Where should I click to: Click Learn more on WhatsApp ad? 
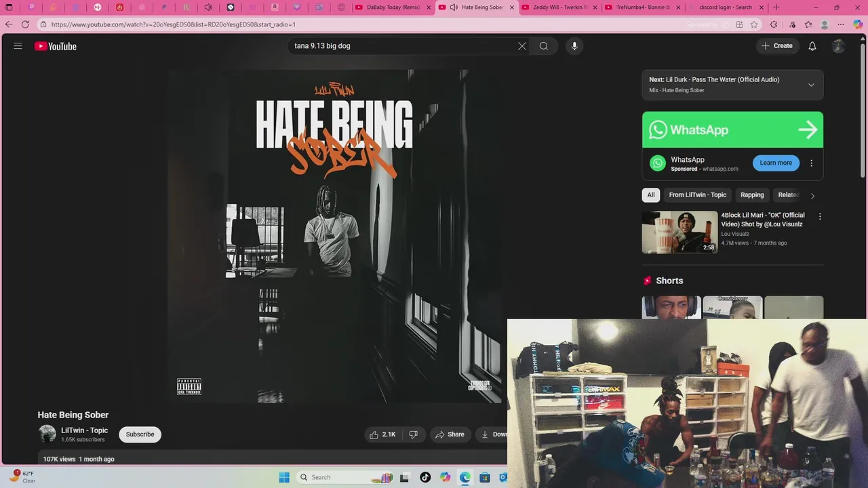click(x=776, y=163)
